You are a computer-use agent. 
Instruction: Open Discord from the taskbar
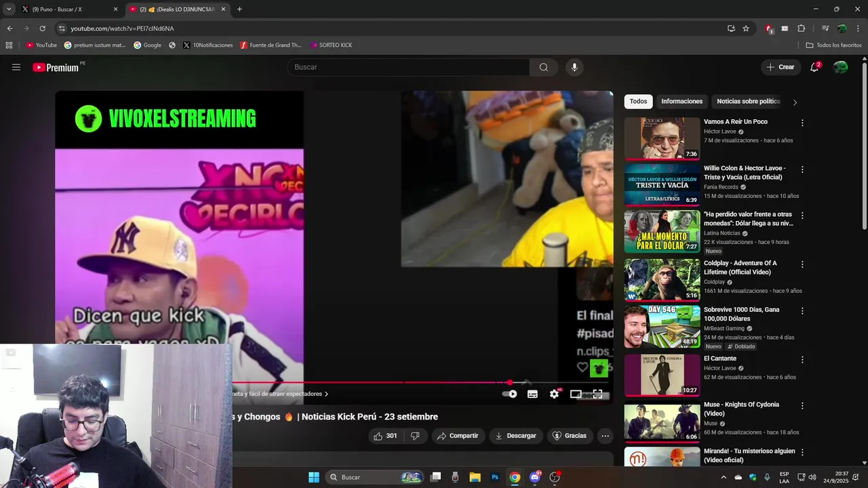(x=535, y=477)
